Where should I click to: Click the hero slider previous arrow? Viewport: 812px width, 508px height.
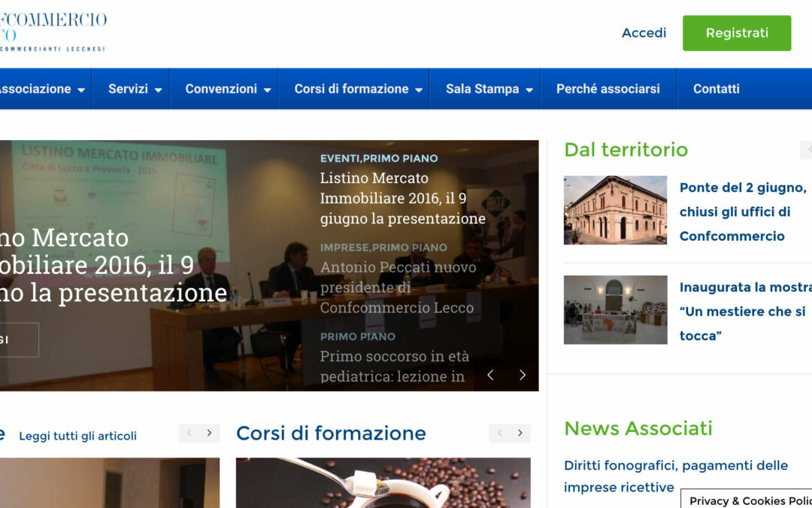490,373
